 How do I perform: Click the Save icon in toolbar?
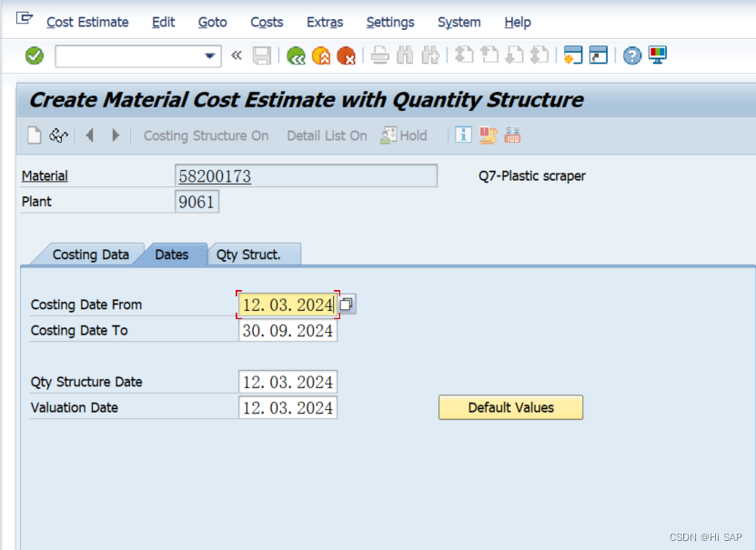261,55
